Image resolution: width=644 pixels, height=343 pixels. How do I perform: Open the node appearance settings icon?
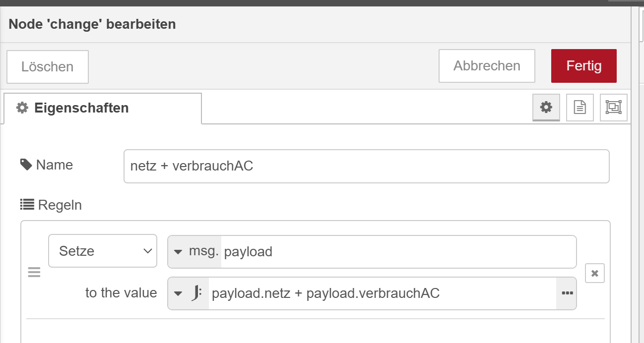(x=614, y=107)
